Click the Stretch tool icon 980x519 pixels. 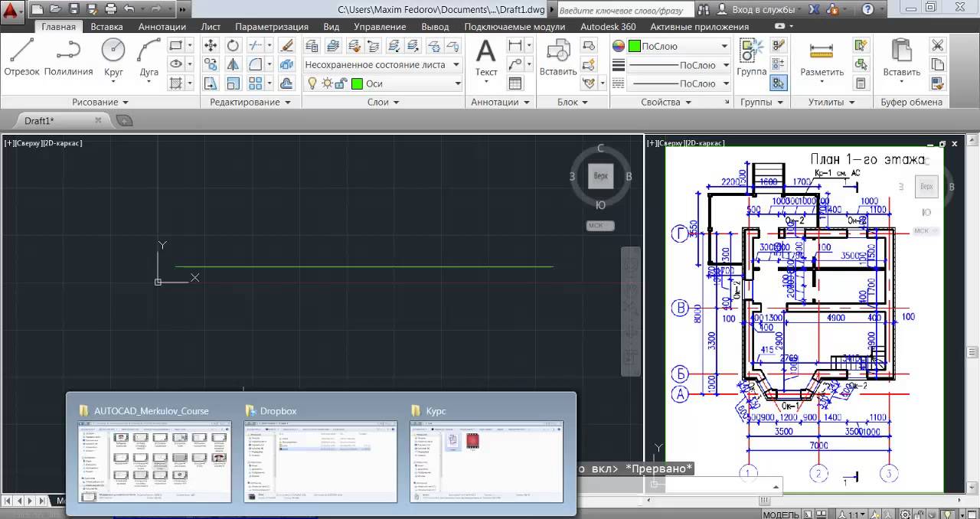[211, 83]
